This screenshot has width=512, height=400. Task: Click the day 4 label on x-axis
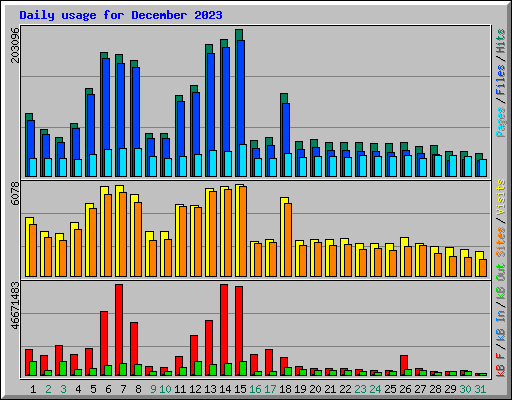[x=78, y=389]
